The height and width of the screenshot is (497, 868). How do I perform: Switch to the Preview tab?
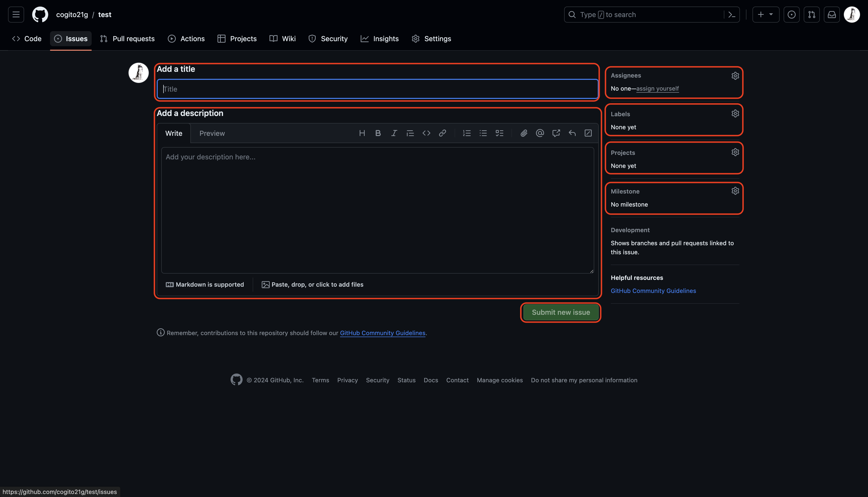[212, 134]
